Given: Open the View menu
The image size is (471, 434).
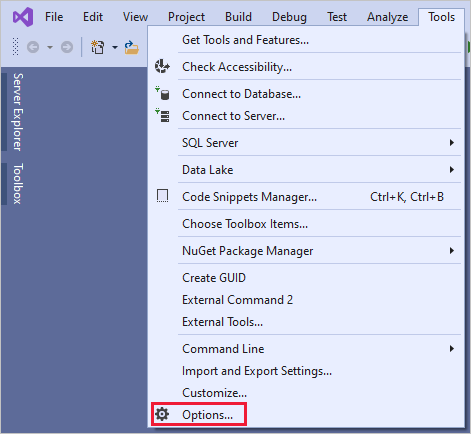Looking at the screenshot, I should (135, 17).
